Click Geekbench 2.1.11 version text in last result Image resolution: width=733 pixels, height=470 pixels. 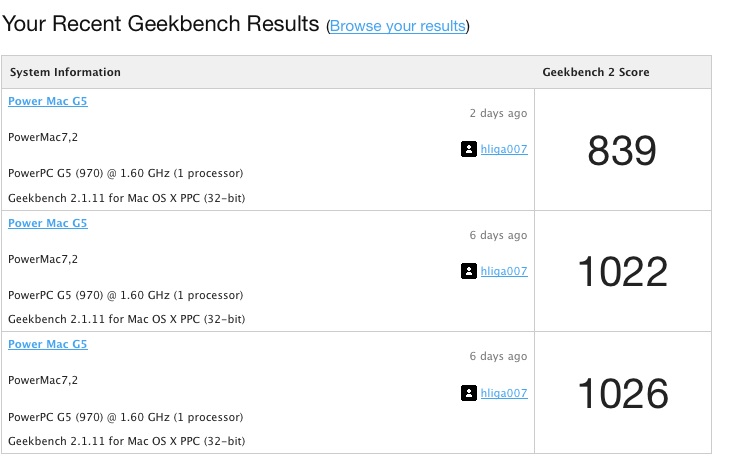click(127, 441)
